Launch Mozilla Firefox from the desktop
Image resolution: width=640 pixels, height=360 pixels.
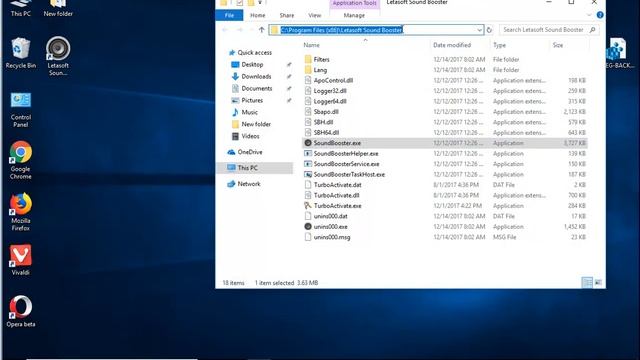point(20,211)
